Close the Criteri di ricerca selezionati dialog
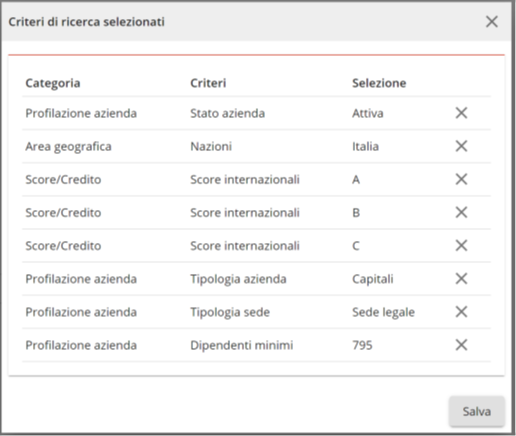This screenshot has height=436, width=516. point(492,22)
